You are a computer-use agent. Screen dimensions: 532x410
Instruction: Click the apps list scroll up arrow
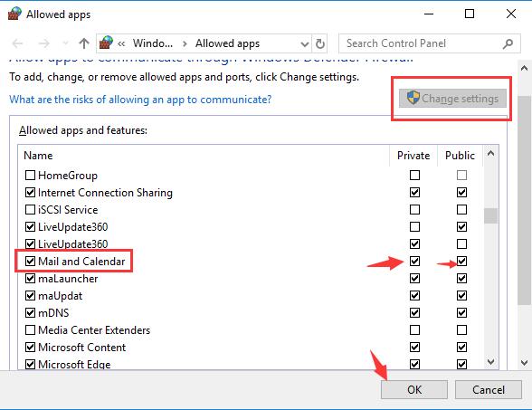point(490,154)
